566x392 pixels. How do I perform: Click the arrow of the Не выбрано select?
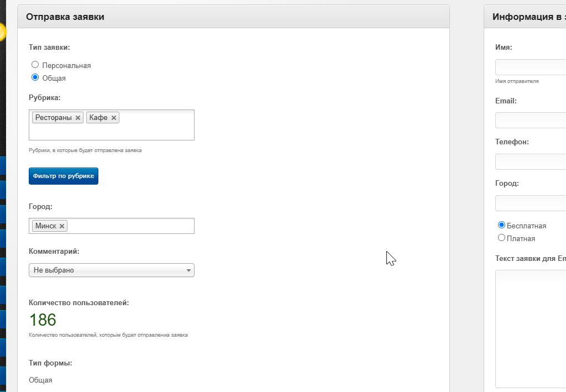[x=188, y=270]
